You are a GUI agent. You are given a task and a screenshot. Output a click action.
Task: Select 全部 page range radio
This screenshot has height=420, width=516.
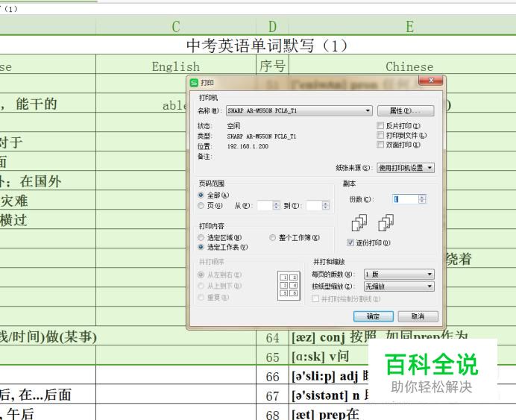pos(201,195)
